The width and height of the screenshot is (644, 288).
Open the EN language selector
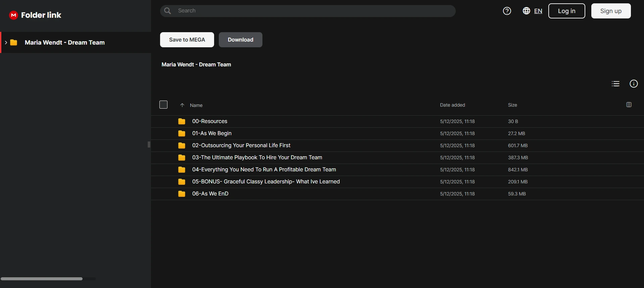[538, 11]
